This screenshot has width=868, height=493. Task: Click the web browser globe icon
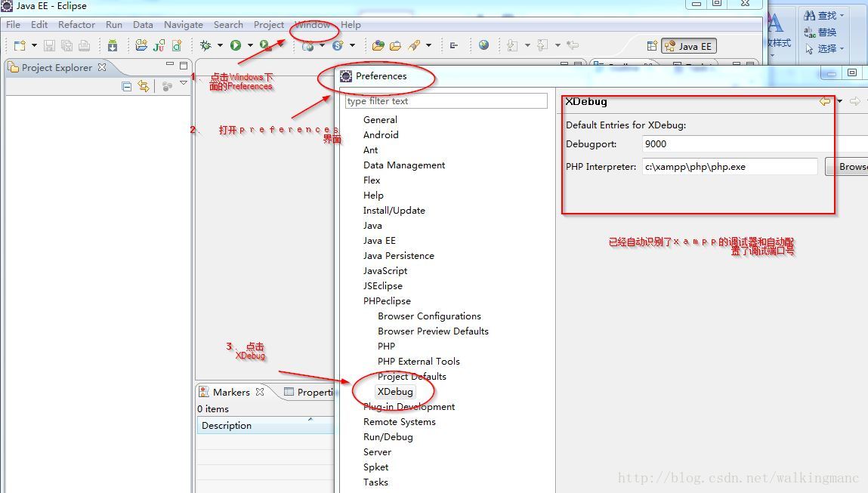pos(483,45)
